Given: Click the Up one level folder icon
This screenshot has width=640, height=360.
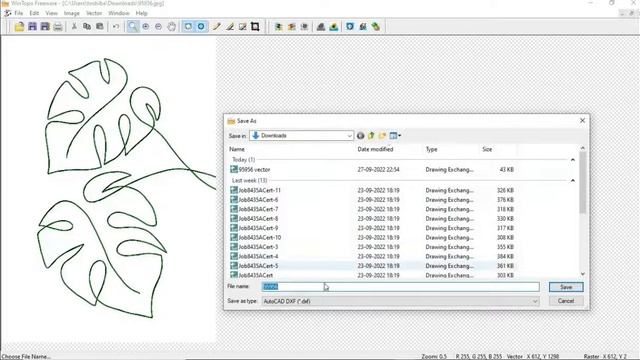Looking at the screenshot, I should click(371, 136).
